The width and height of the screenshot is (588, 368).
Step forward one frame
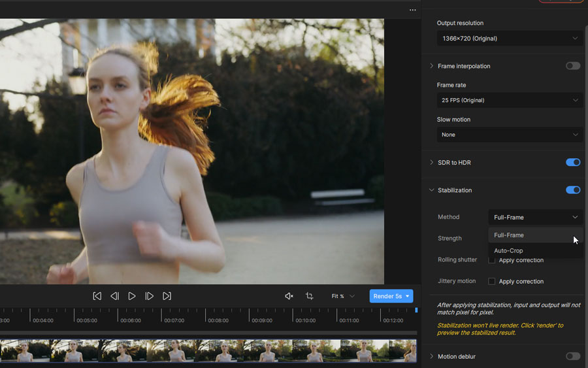pyautogui.click(x=149, y=296)
